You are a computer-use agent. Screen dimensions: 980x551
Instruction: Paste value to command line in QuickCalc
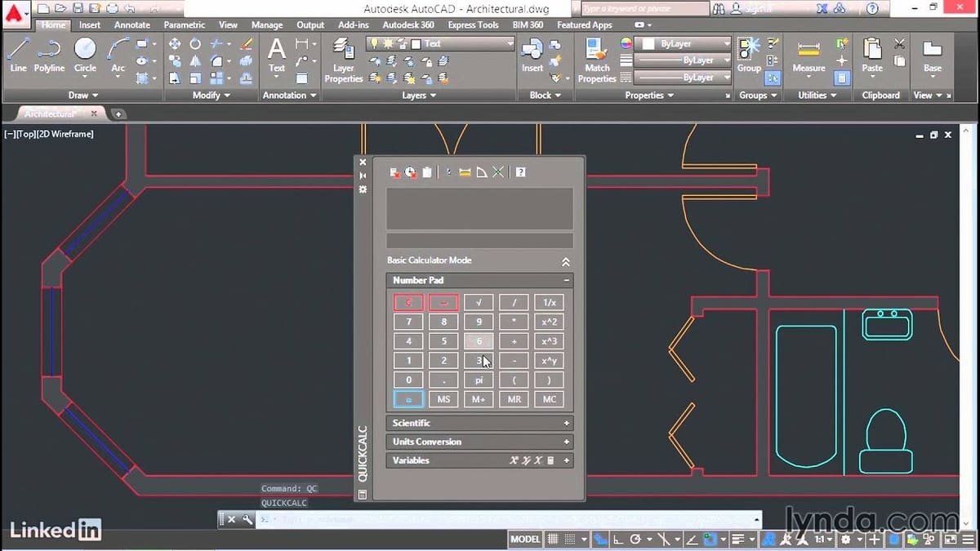(x=426, y=172)
